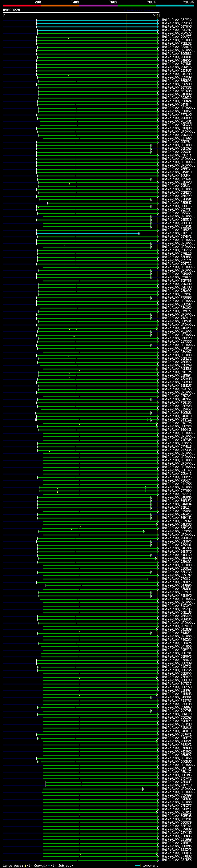This screenshot has width=197, height=868.
Task: Open hit UniRef100_A7Q1I3
Action: coord(176,233)
